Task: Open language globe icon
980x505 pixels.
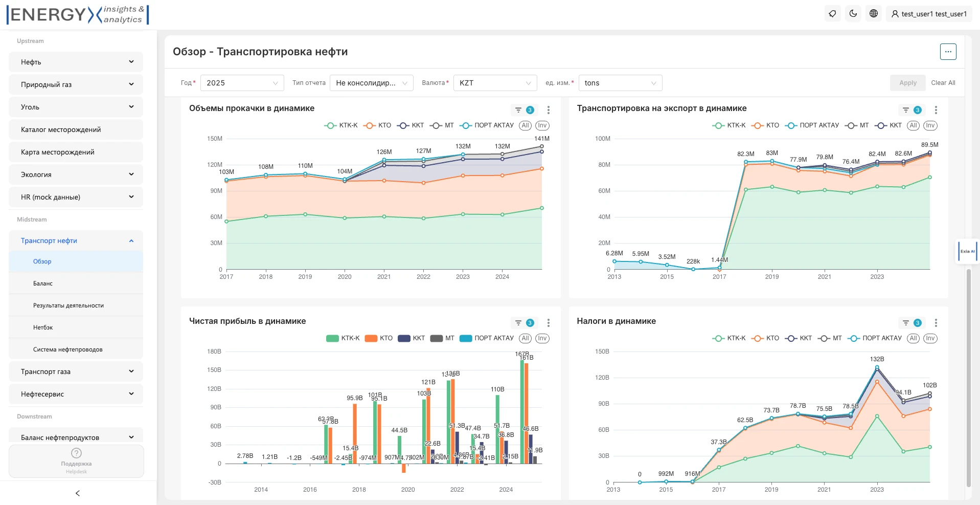Action: coord(874,14)
